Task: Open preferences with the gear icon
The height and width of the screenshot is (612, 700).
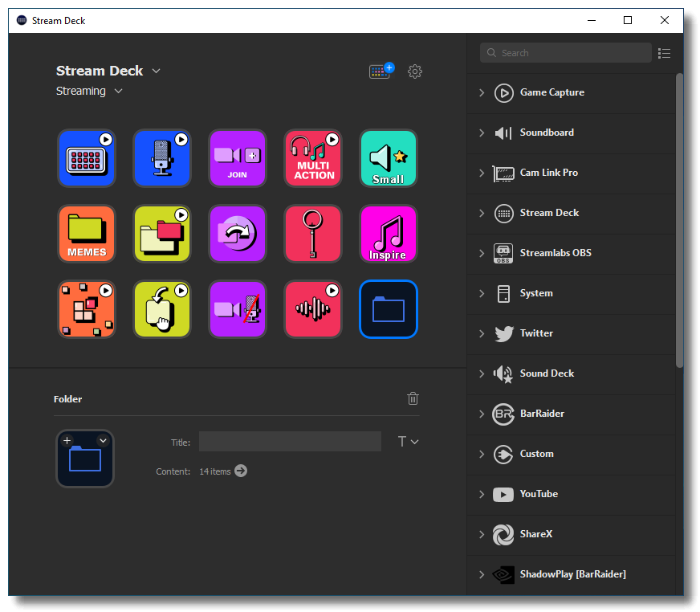Action: pos(415,71)
